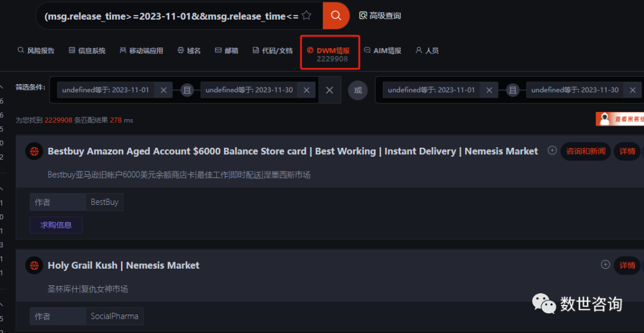
Task: Click the globe icon beside Bestbuy listing
Action: pyautogui.click(x=34, y=151)
